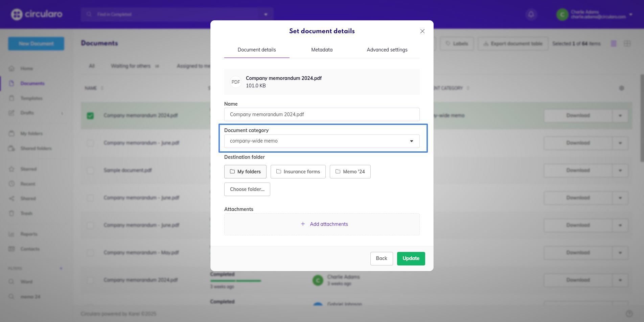This screenshot has height=322, width=644.
Task: Expand the search bar dropdown arrow
Action: click(x=266, y=15)
